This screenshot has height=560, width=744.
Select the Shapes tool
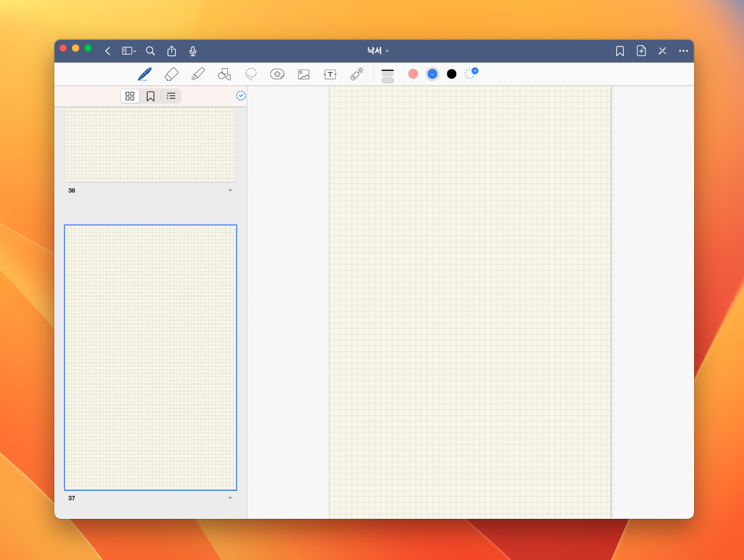(224, 74)
